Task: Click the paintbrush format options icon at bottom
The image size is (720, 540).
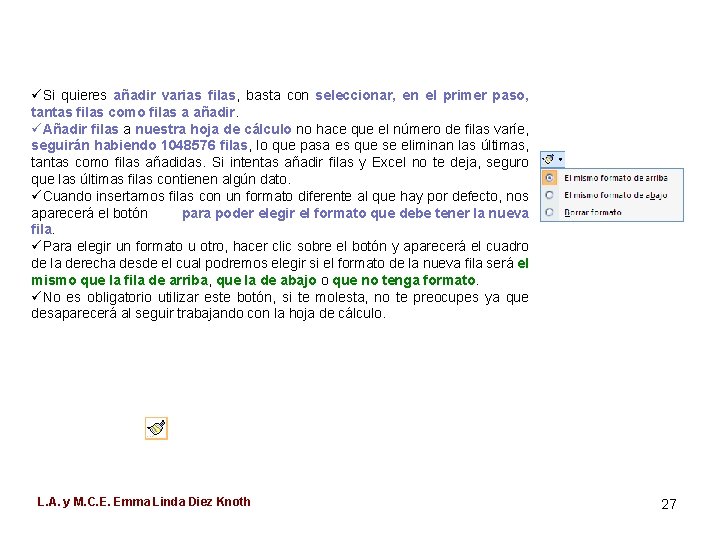Action: pos(156,428)
